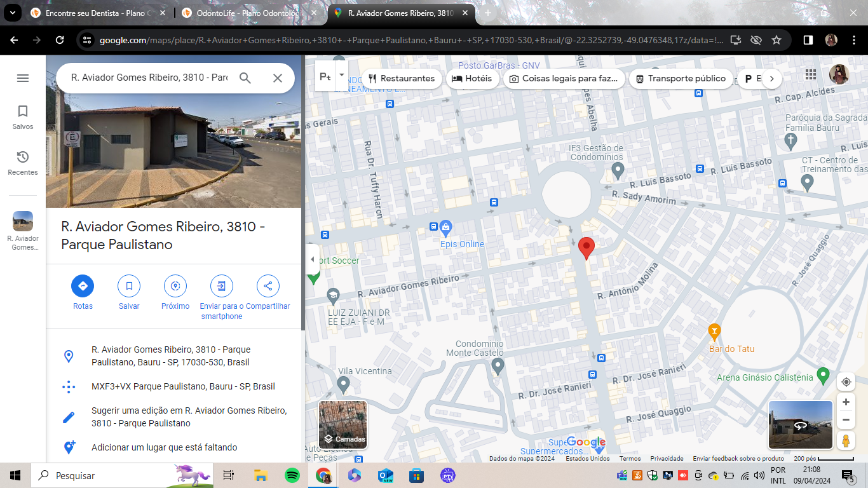Open the Pt input tools button
Image resolution: width=868 pixels, height=488 pixels.
[x=325, y=77]
